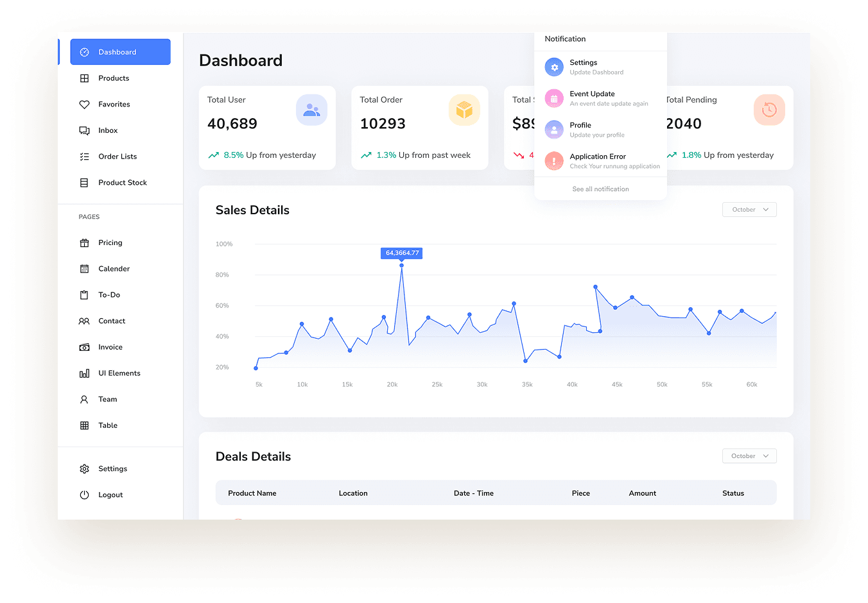Click the Profile notification avatar icon
868x603 pixels.
[554, 130]
